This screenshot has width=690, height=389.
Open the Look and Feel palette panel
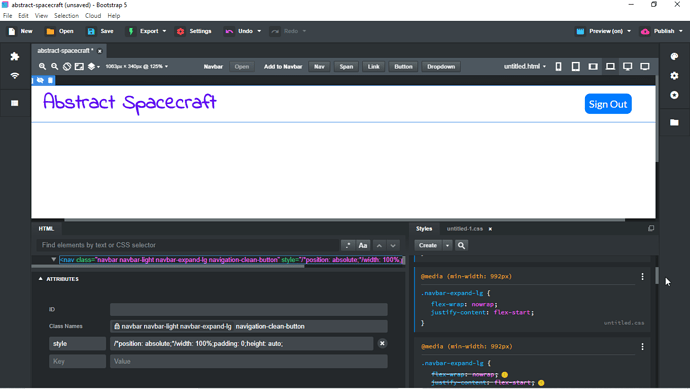[x=674, y=56]
